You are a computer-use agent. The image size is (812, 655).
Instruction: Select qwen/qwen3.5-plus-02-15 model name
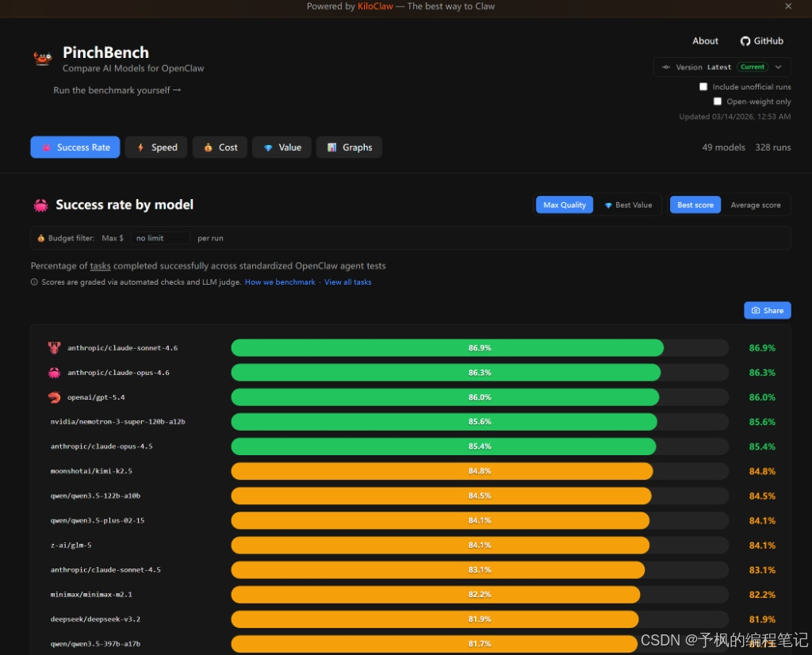pyautogui.click(x=98, y=520)
